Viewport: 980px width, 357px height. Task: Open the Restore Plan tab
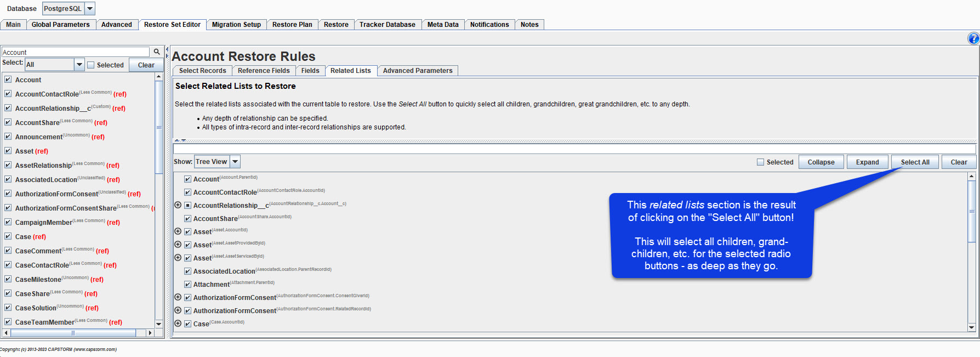(x=292, y=25)
